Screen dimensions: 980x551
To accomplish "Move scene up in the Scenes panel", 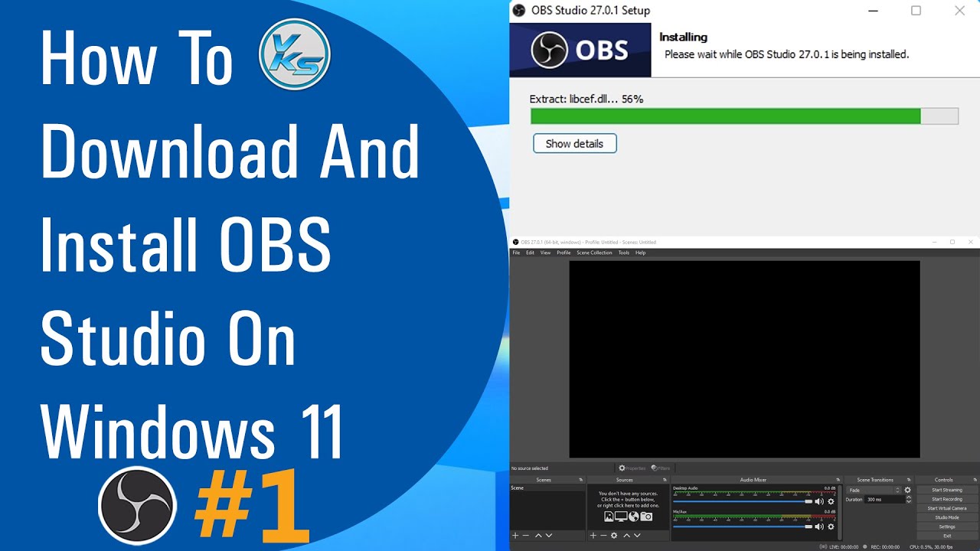I will (538, 536).
